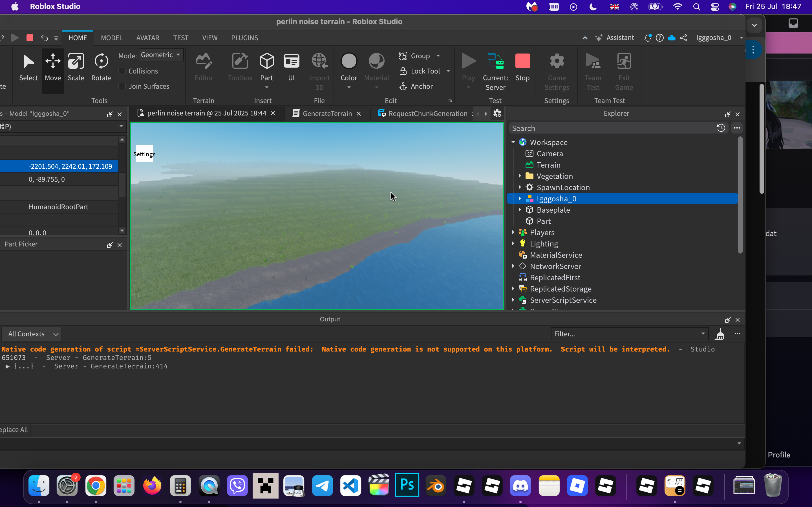
Task: Toggle the Join Surfaces checkbox
Action: [122, 86]
